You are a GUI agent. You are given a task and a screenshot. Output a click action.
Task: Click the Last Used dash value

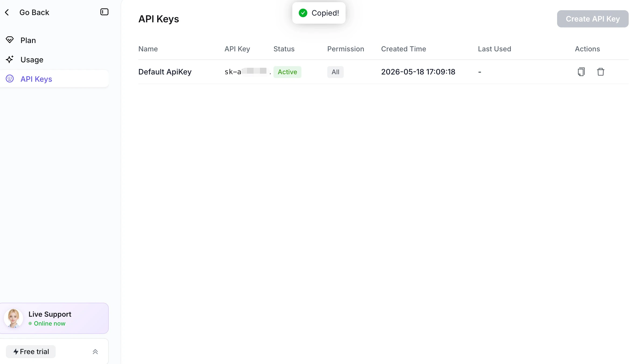(x=480, y=72)
